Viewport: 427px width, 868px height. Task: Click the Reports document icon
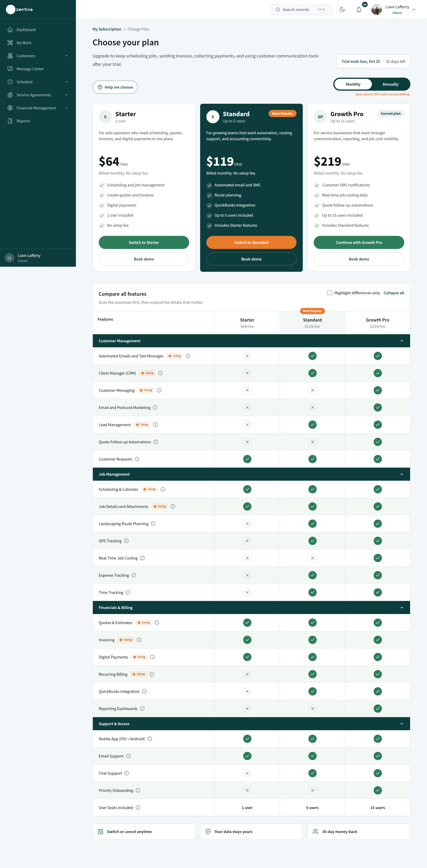pyautogui.click(x=10, y=121)
